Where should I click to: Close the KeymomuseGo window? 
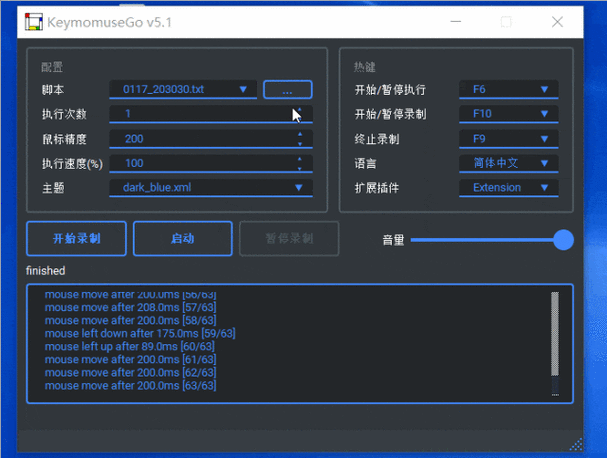point(557,22)
